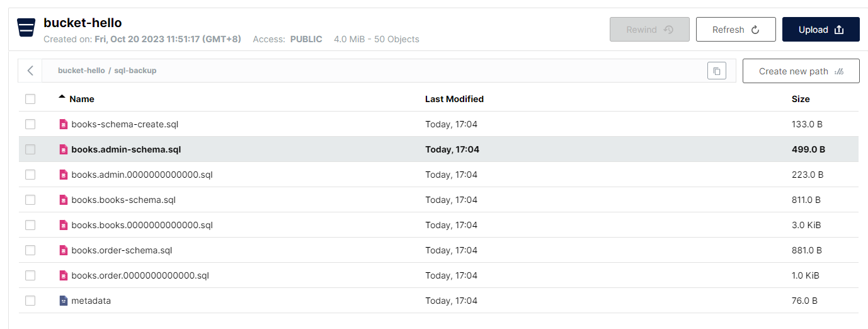
Task: Go back using the left arrow
Action: (30, 71)
